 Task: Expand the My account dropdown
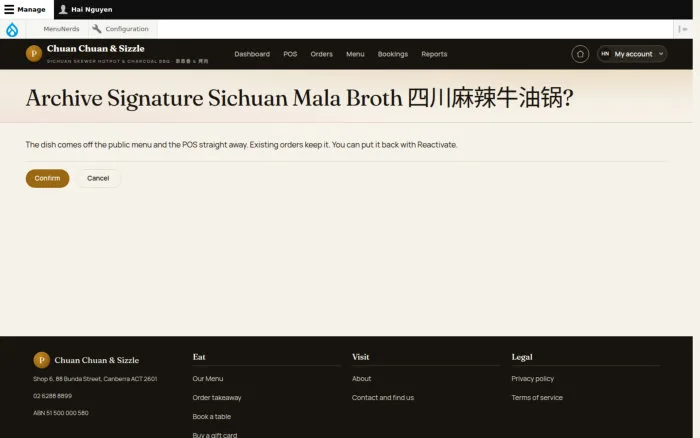pyautogui.click(x=632, y=54)
